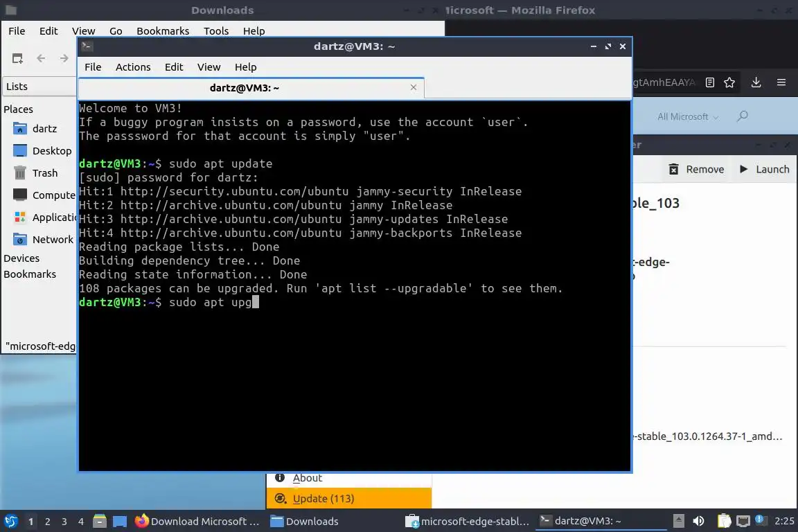This screenshot has height=532, width=798.
Task: Bookmark page with Firefox star icon
Action: pos(729,82)
